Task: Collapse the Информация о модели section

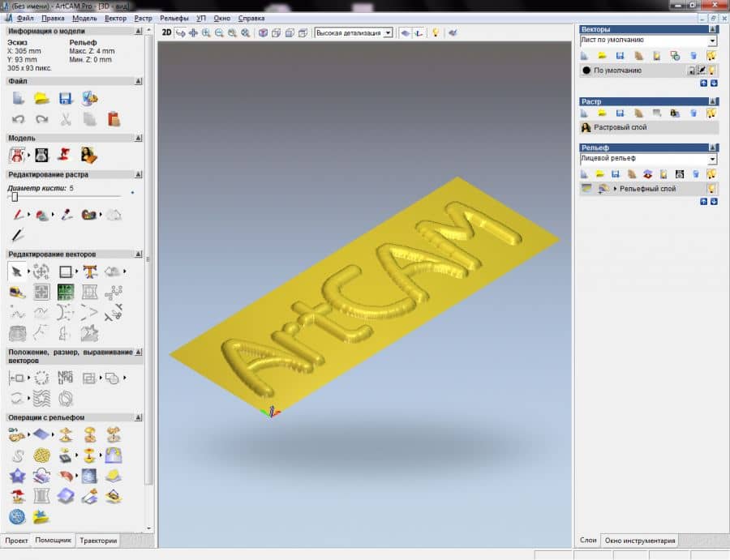Action: coord(138,31)
